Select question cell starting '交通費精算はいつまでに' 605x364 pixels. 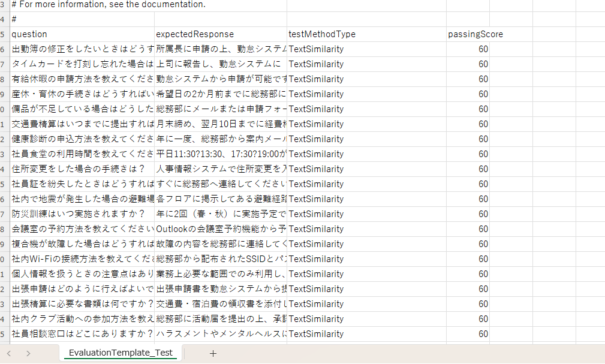[x=82, y=124]
